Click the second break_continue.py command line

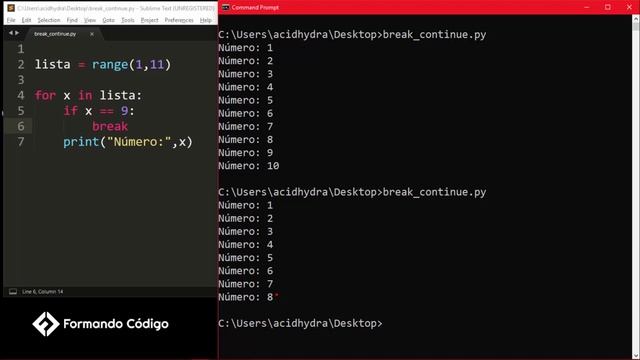coord(352,192)
